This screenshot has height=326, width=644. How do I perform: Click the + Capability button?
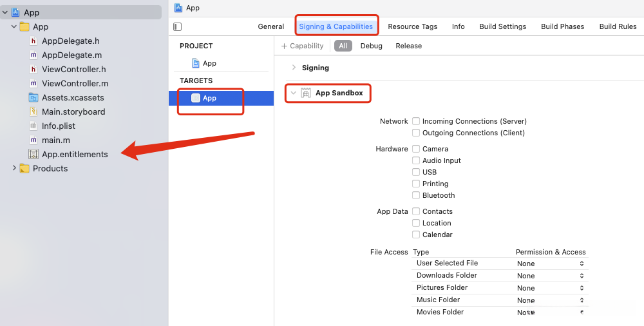pyautogui.click(x=302, y=46)
